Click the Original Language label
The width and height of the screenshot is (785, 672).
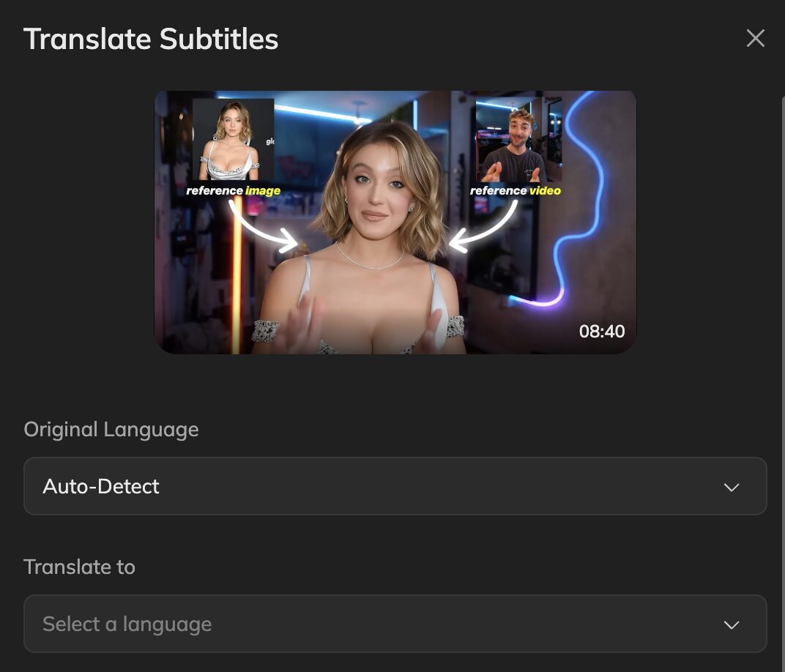[111, 429]
